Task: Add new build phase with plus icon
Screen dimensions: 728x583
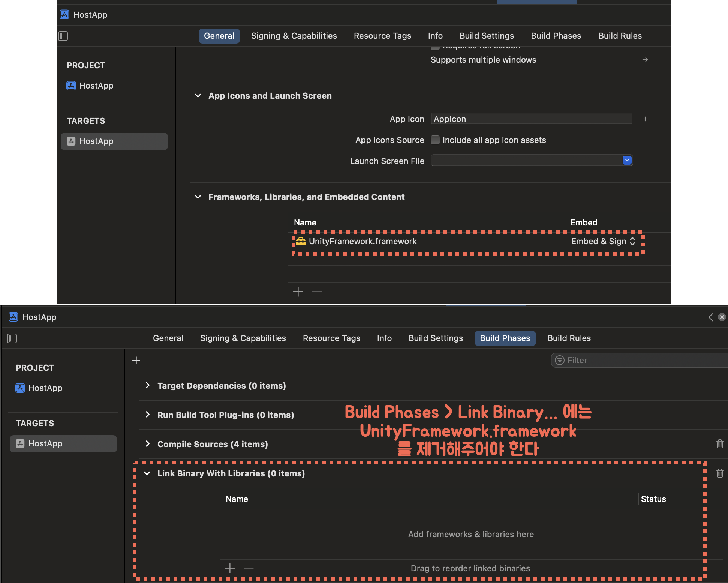Action: pyautogui.click(x=136, y=360)
